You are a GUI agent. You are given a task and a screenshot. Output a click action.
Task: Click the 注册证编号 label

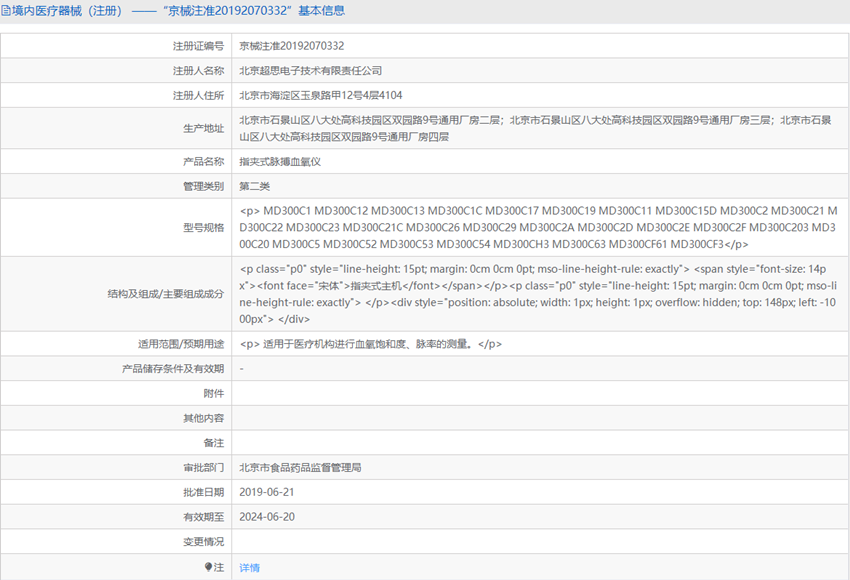(x=198, y=46)
